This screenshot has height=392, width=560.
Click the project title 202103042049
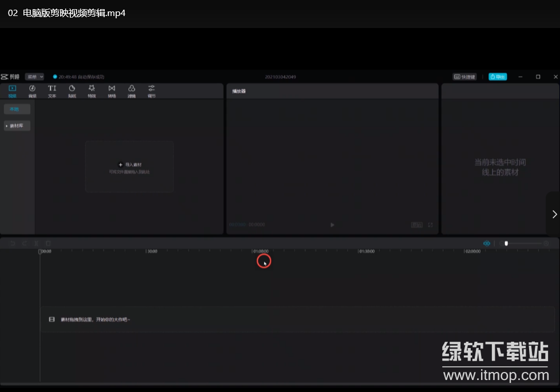click(280, 77)
